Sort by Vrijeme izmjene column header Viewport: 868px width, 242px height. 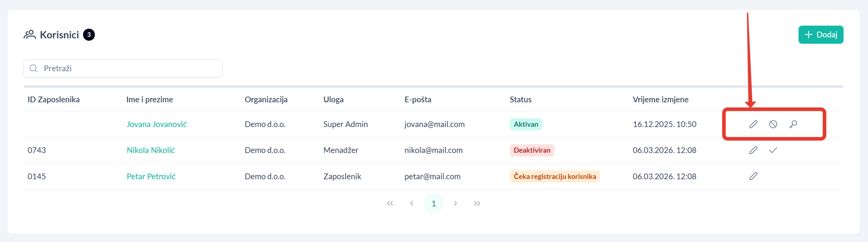pos(660,100)
